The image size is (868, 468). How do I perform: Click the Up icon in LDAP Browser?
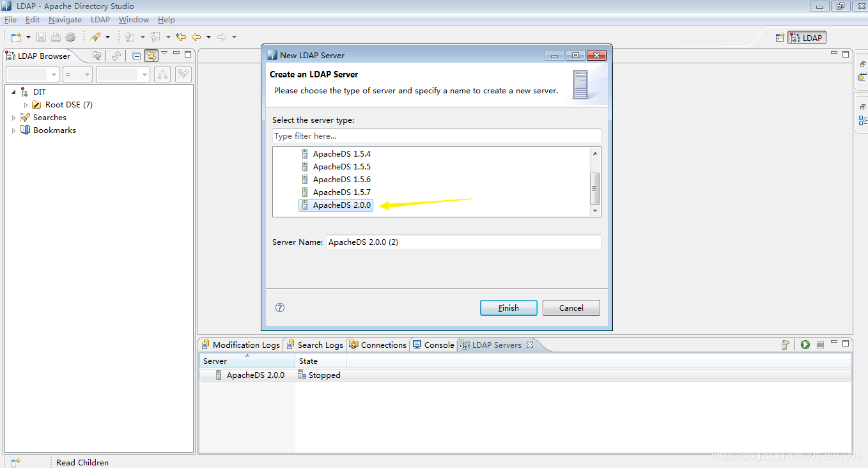point(97,56)
